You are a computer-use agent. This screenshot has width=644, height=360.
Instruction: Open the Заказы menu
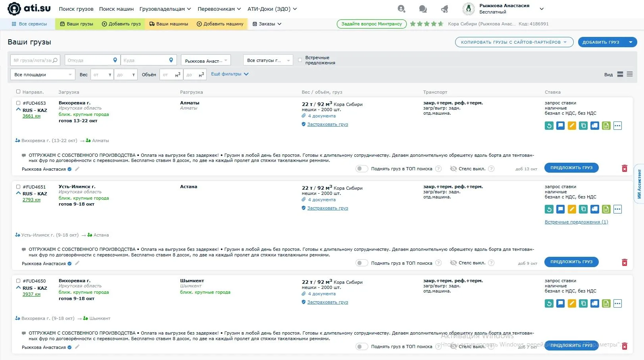tap(267, 24)
